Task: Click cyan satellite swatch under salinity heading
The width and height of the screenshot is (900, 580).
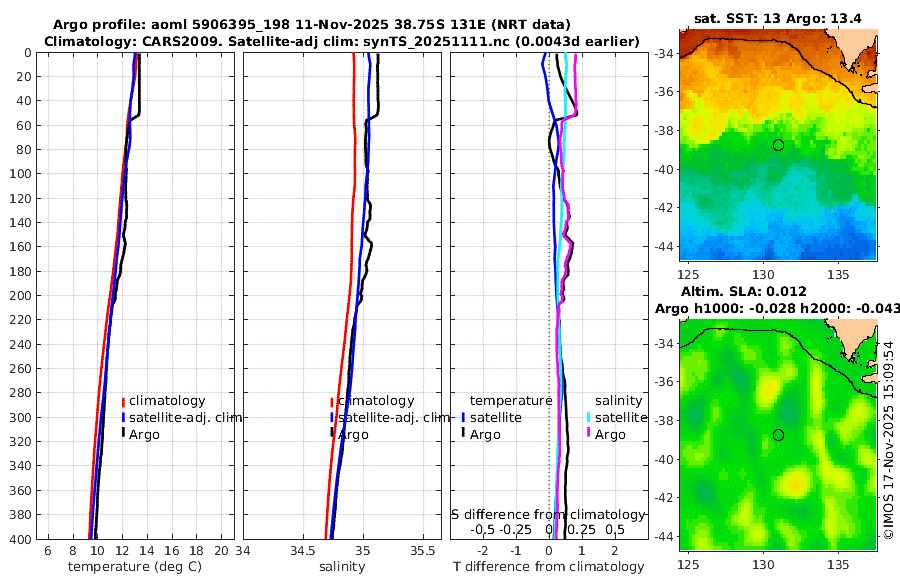Action: pos(588,417)
